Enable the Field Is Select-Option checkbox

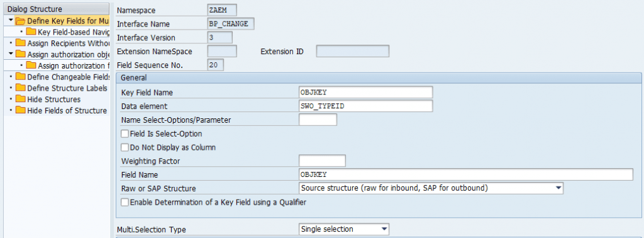pos(125,133)
